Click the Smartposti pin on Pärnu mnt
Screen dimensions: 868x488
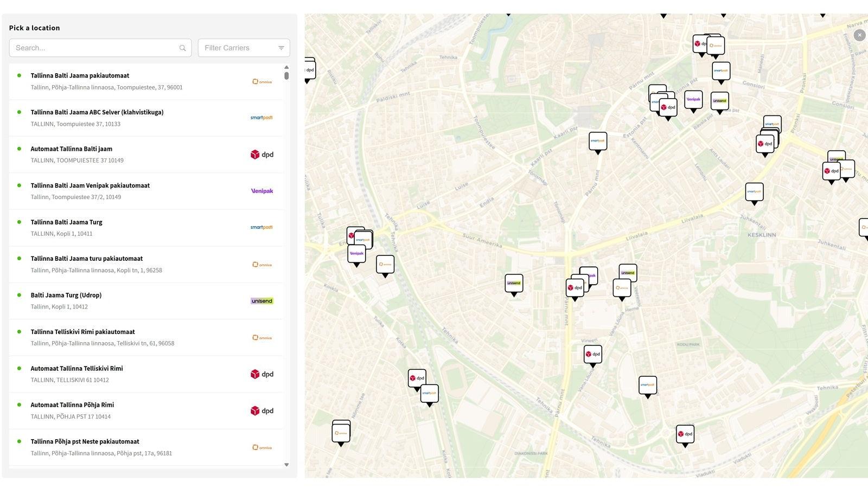598,142
